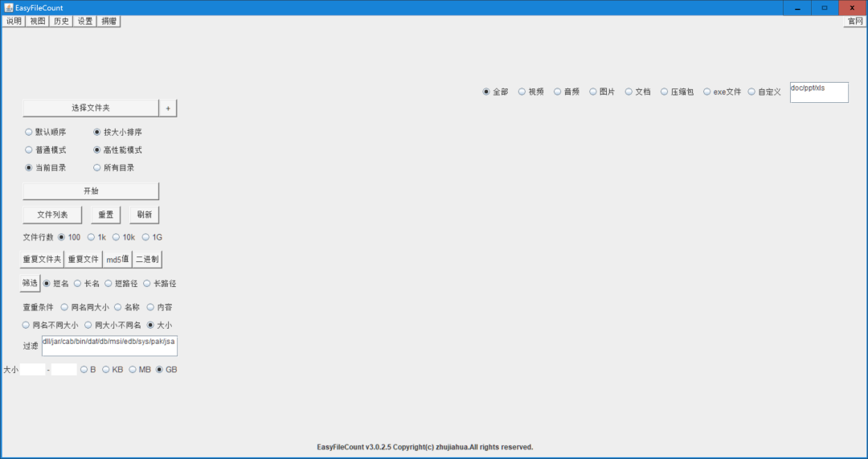Screen dimensions: 868x459
Task: Set 文件行数 to 10k
Action: 124,237
